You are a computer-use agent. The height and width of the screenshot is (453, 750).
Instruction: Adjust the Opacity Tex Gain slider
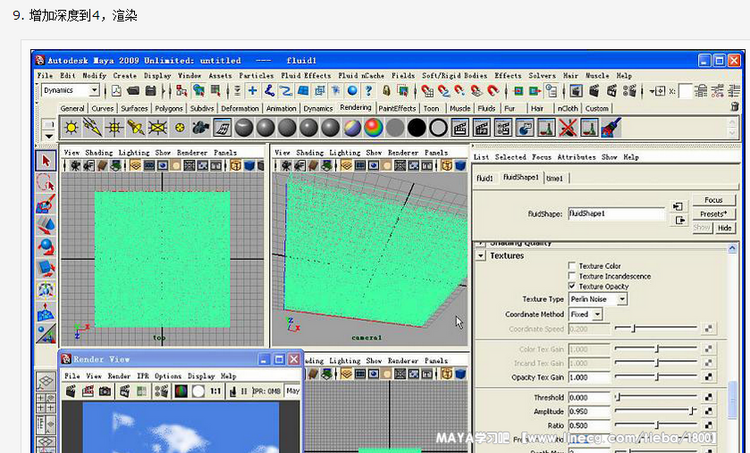click(656, 377)
